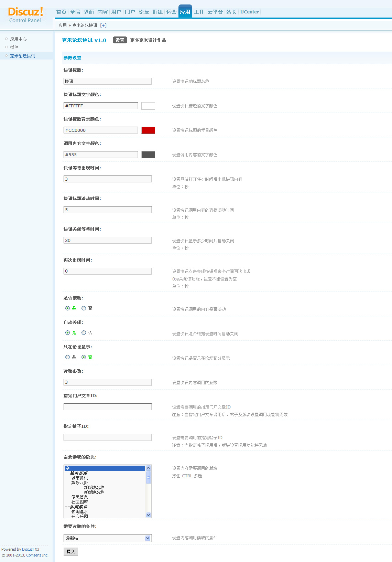
Task: Open the 云平台 top menu
Action: [215, 12]
